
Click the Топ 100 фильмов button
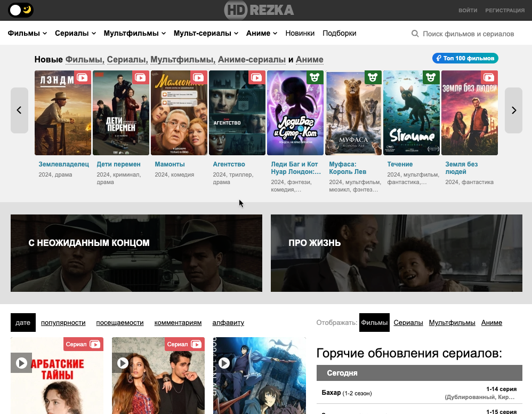tap(465, 58)
